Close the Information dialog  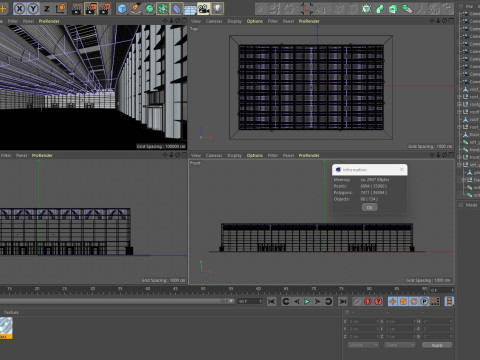[402, 170]
